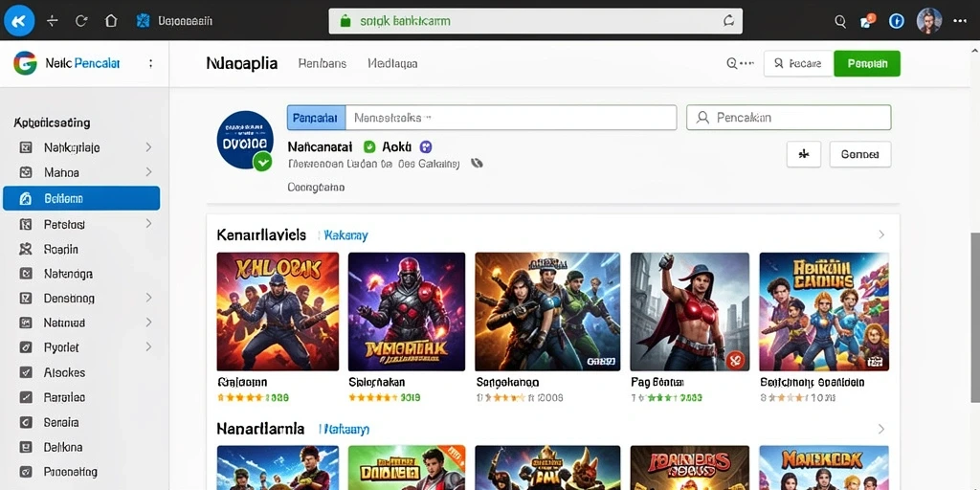The width and height of the screenshot is (980, 490).
Task: Toggle the Densinog checkbox in sidebar
Action: click(26, 299)
